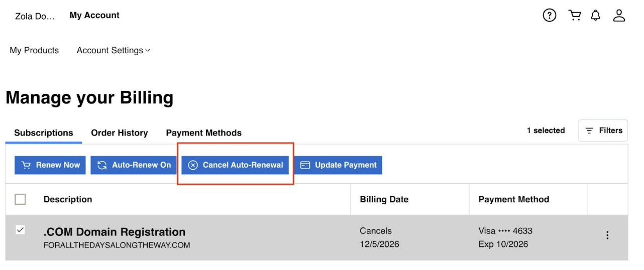
Task: Switch to the Order History tab
Action: point(120,133)
